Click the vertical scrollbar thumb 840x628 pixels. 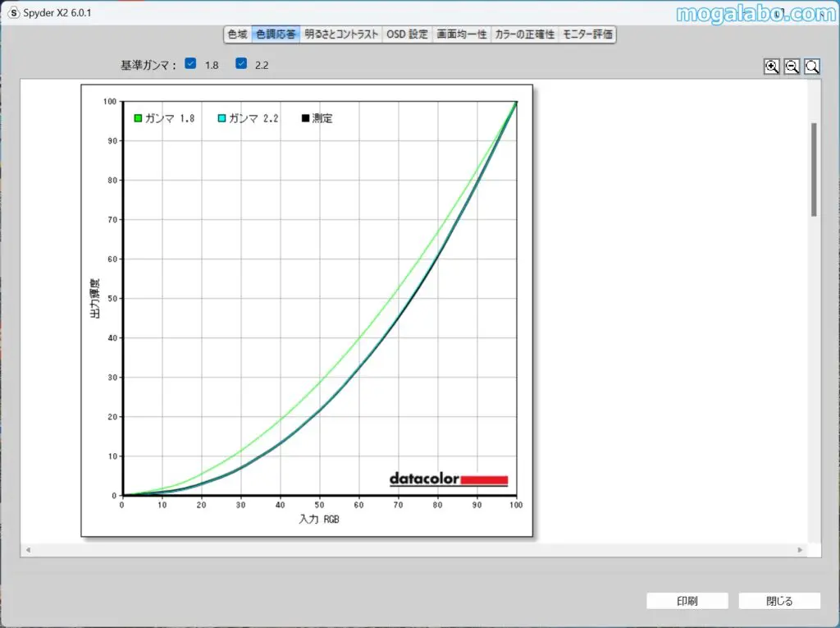click(x=814, y=169)
